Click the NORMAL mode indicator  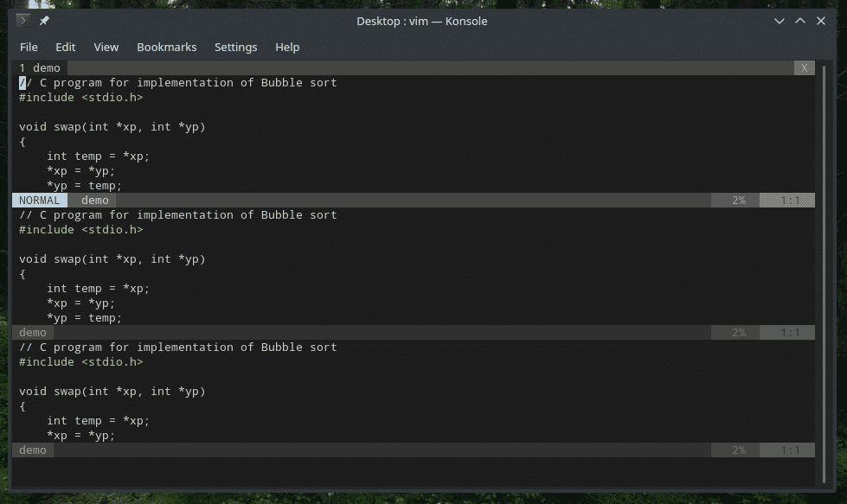click(x=40, y=201)
